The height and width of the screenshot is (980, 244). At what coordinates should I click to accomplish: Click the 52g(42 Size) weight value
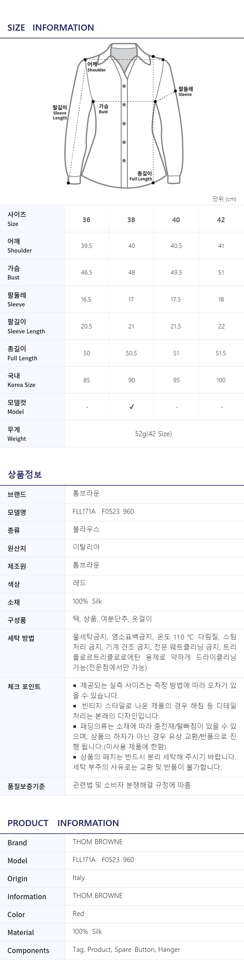point(153,434)
